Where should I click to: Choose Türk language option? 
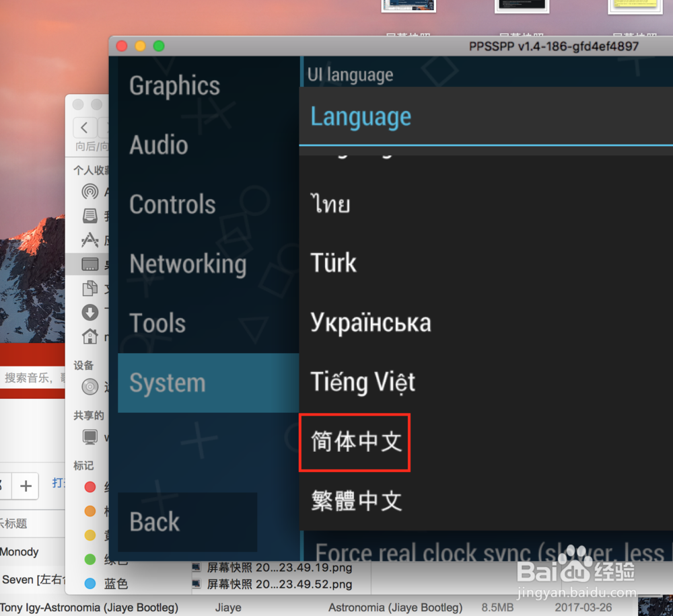pyautogui.click(x=486, y=263)
